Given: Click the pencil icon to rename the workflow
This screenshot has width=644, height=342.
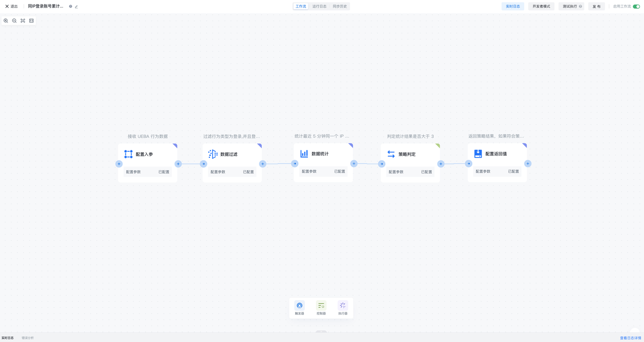Looking at the screenshot, I should 76,7.
